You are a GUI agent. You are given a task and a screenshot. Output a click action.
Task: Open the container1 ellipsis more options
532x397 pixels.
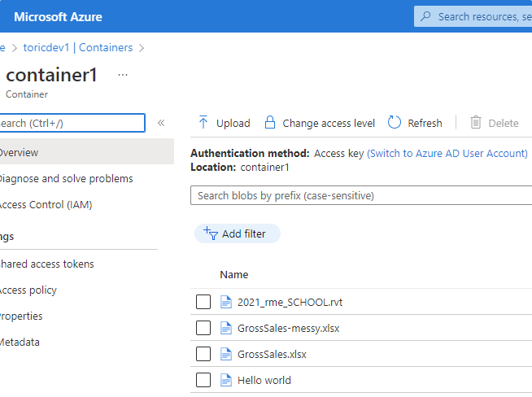(x=123, y=75)
